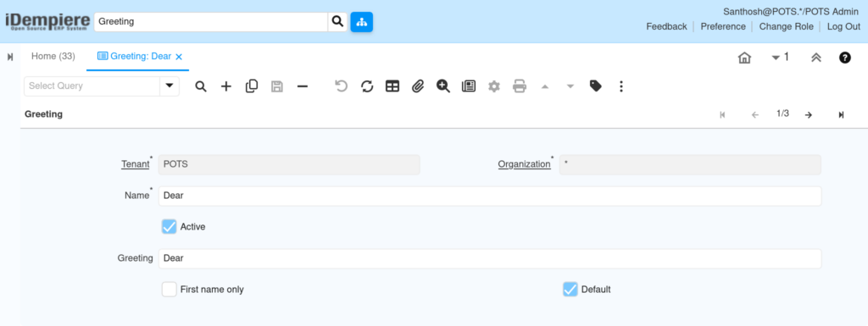Click the Zoom Across icon
The width and height of the screenshot is (868, 326).
coord(442,86)
